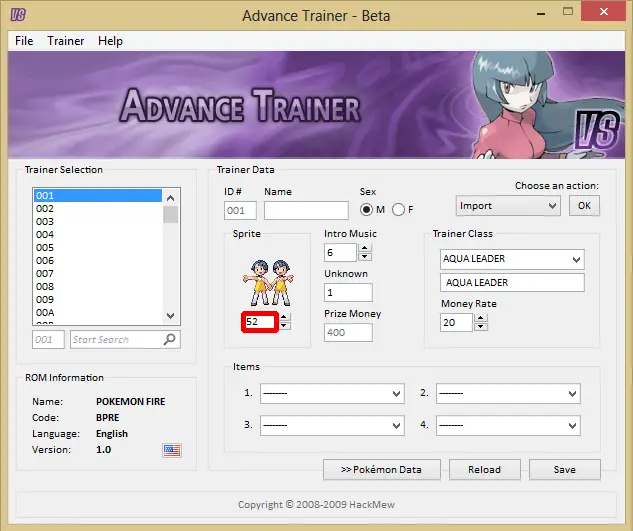The height and width of the screenshot is (531, 633).
Task: Click the trainer number box beside search
Action: point(48,340)
